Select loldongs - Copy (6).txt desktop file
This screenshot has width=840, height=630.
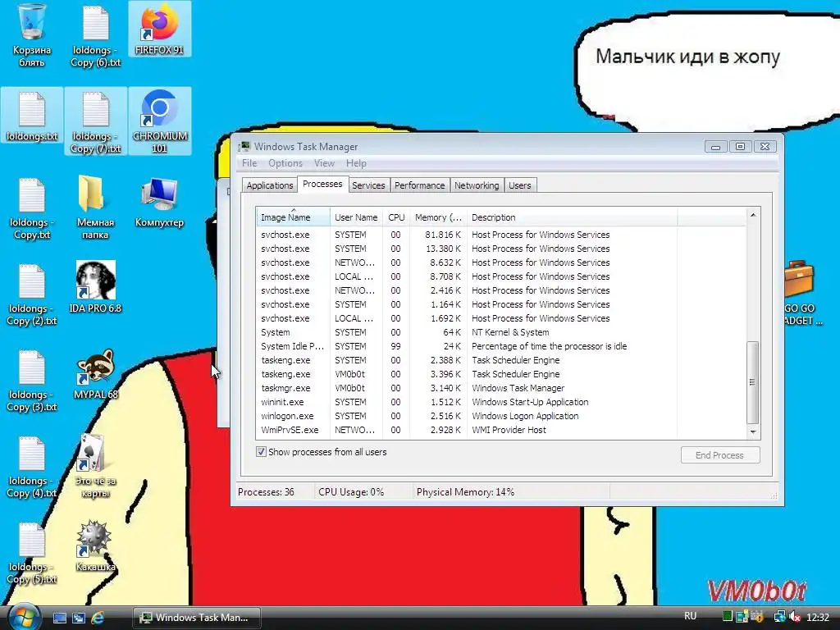coord(95,34)
